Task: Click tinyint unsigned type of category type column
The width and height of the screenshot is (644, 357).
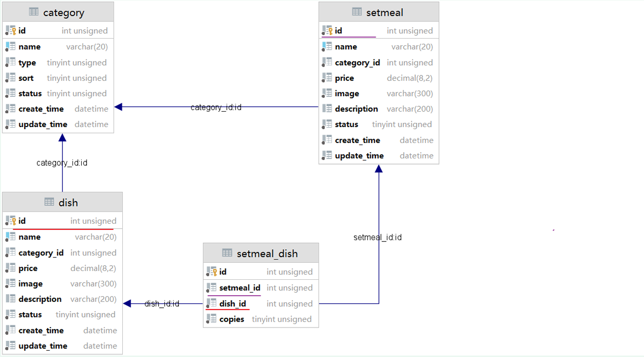Action: point(77,63)
